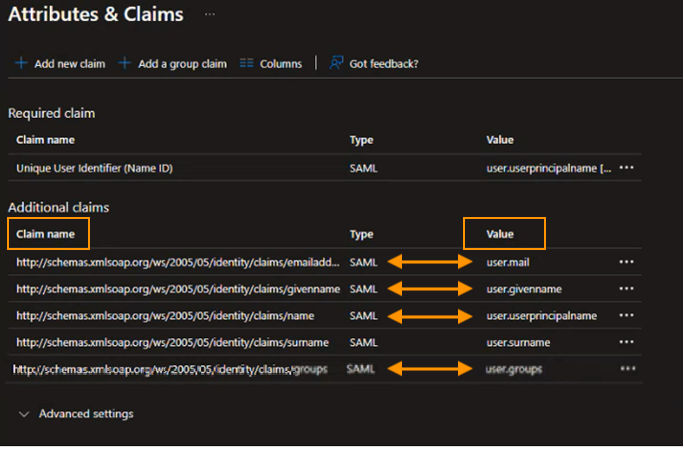Image resolution: width=684 pixels, height=452 pixels.
Task: Open ellipsis menu for user.groups claim
Action: (x=627, y=369)
